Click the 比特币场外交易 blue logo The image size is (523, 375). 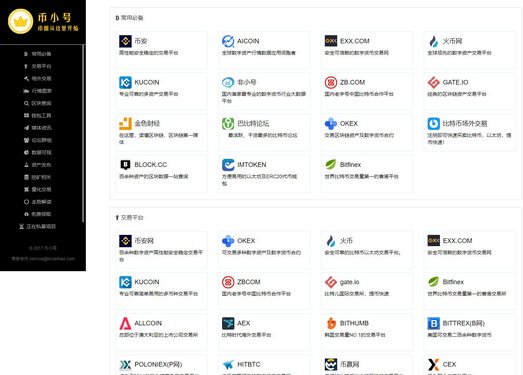coord(433,124)
